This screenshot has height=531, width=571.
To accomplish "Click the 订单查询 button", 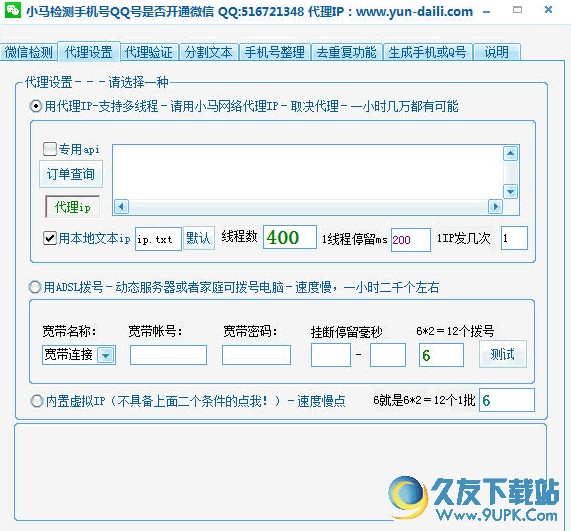I will 71,174.
